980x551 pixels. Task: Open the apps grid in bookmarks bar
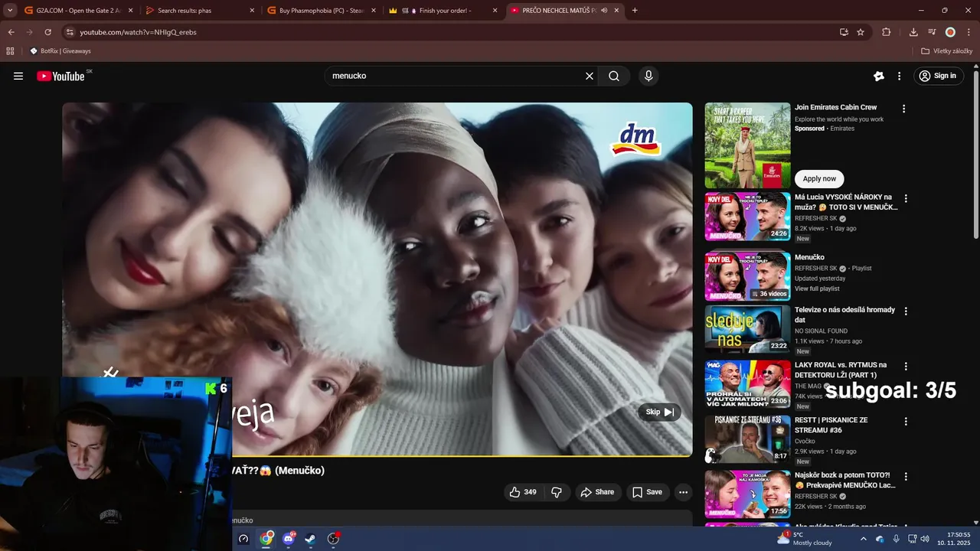point(10,51)
